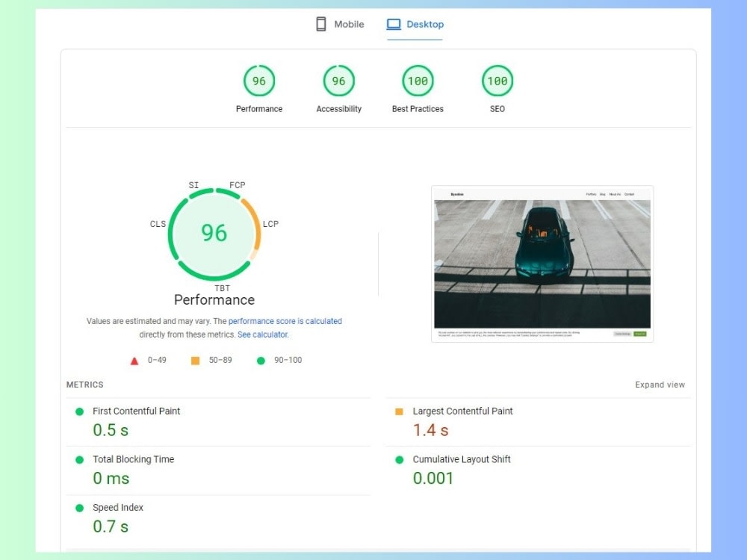
Task: Open the 'performance score is calculated' link
Action: (x=285, y=321)
